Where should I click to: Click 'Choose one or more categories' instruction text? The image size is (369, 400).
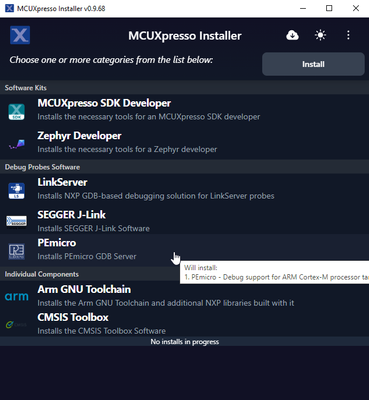point(111,60)
